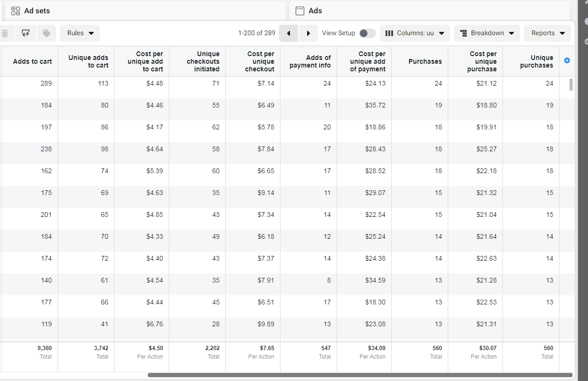Click the horizontal scrollbar at table bottom

360,375
